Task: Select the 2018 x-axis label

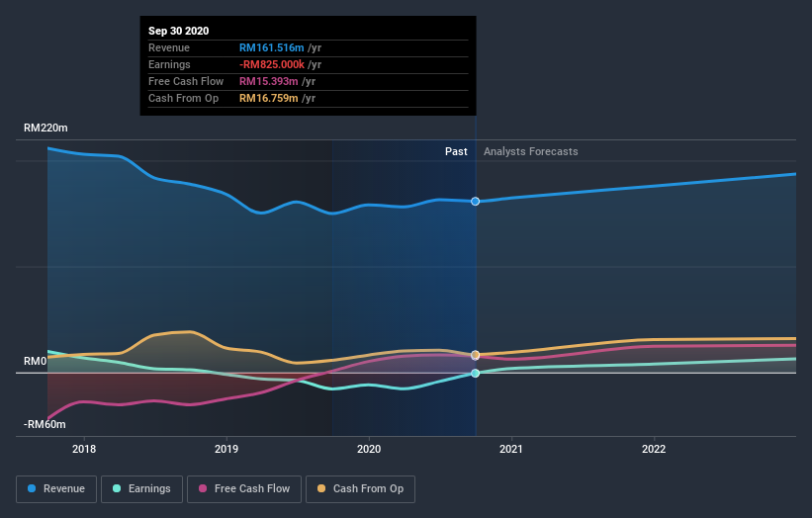Action: [x=84, y=449]
